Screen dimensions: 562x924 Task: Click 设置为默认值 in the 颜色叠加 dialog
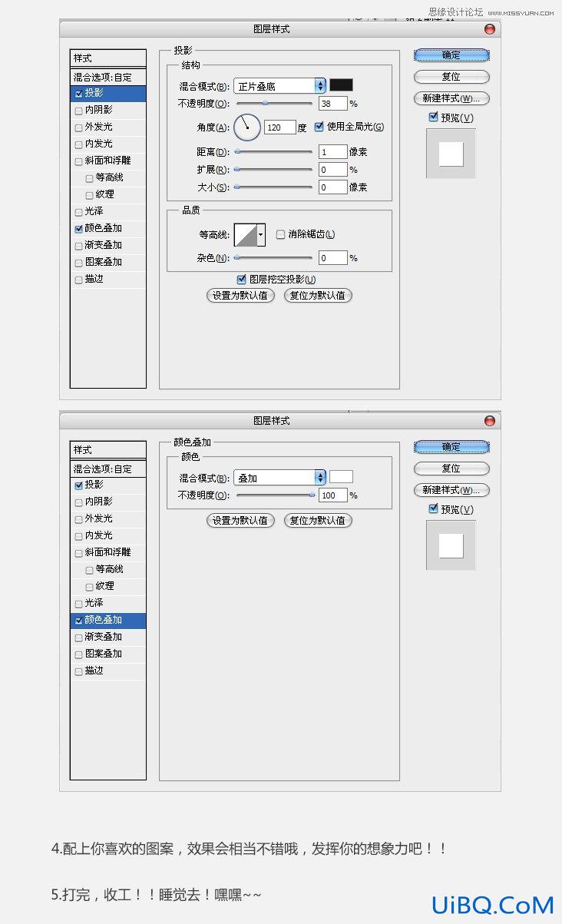pyautogui.click(x=240, y=520)
